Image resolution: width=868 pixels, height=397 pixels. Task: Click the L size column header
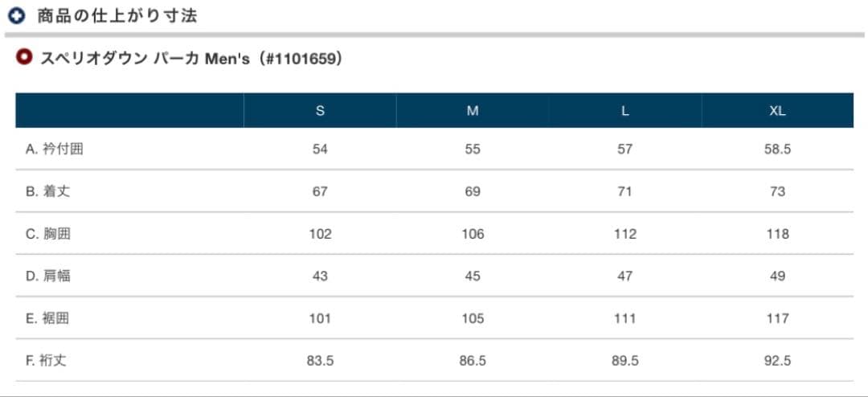tap(624, 111)
